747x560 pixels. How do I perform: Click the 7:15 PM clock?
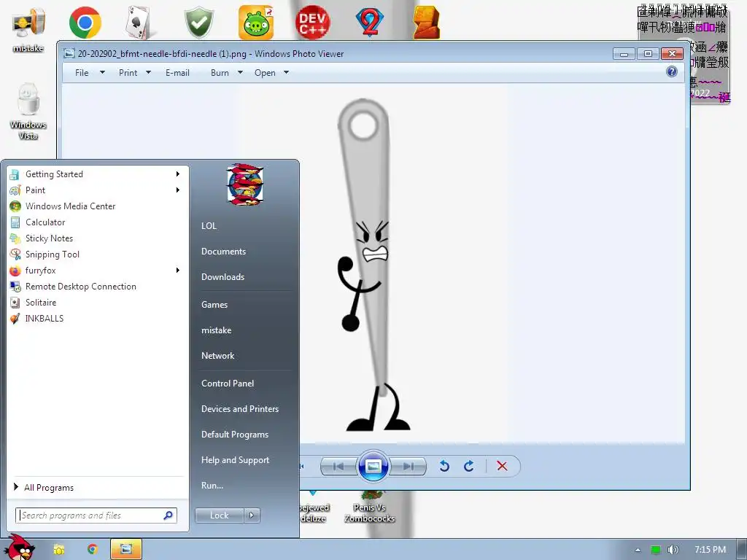pos(710,550)
